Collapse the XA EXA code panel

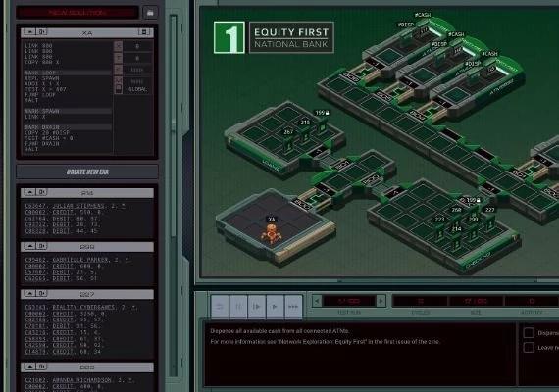coord(30,32)
